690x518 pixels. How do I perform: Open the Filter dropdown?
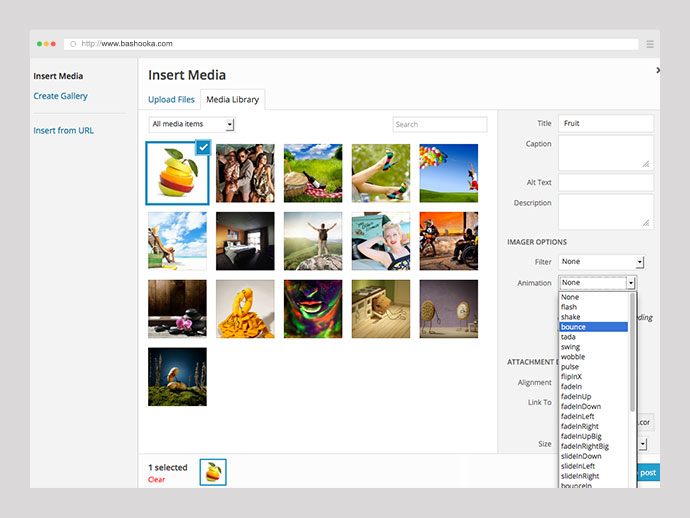point(601,262)
